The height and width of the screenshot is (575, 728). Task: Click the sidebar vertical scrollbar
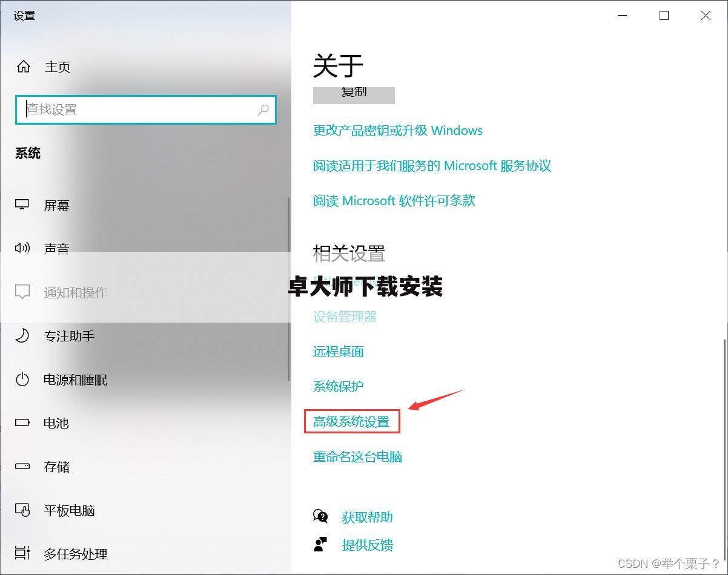pyautogui.click(x=289, y=289)
